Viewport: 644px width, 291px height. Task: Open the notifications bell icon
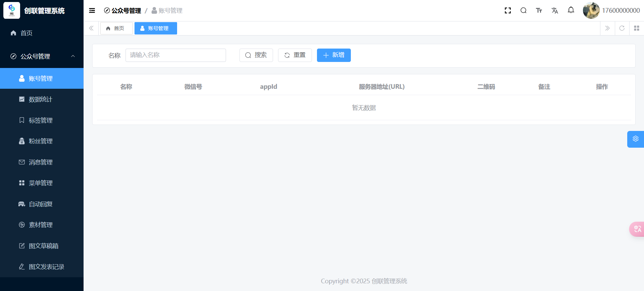tap(571, 10)
